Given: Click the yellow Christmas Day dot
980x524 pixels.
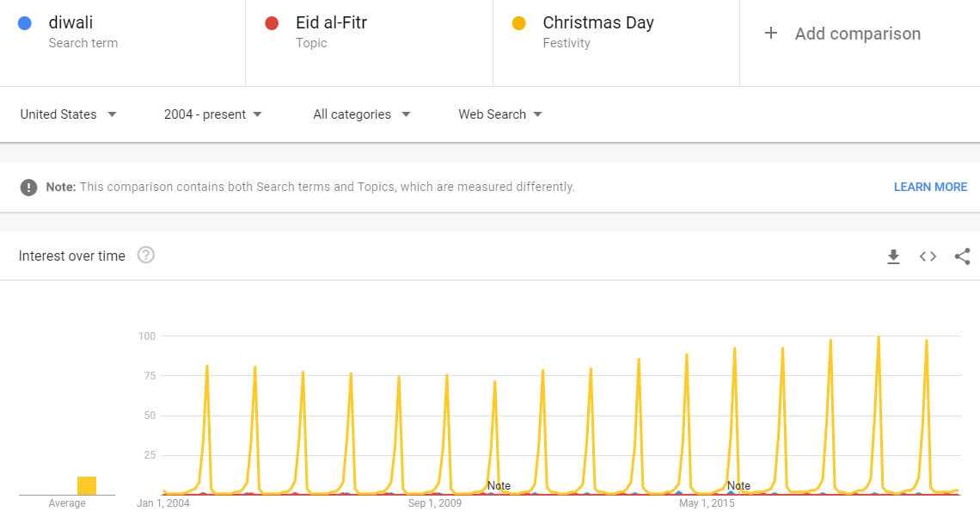Looking at the screenshot, I should (x=518, y=23).
